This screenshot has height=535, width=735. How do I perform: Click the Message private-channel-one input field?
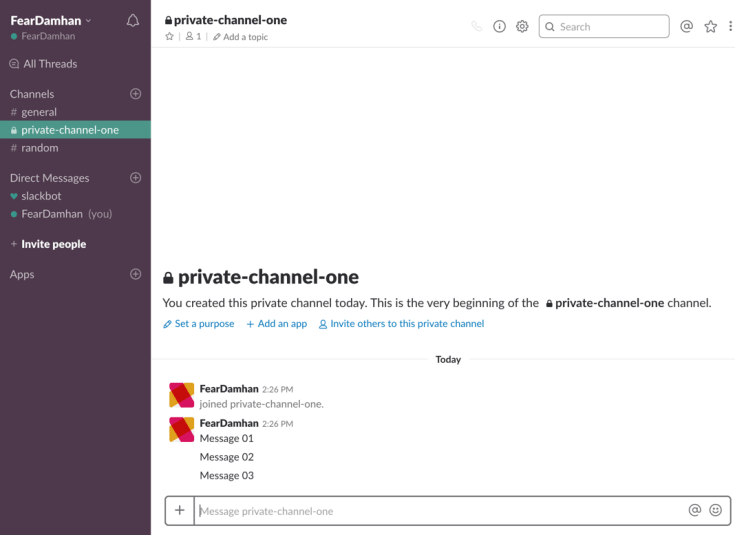[x=440, y=511]
